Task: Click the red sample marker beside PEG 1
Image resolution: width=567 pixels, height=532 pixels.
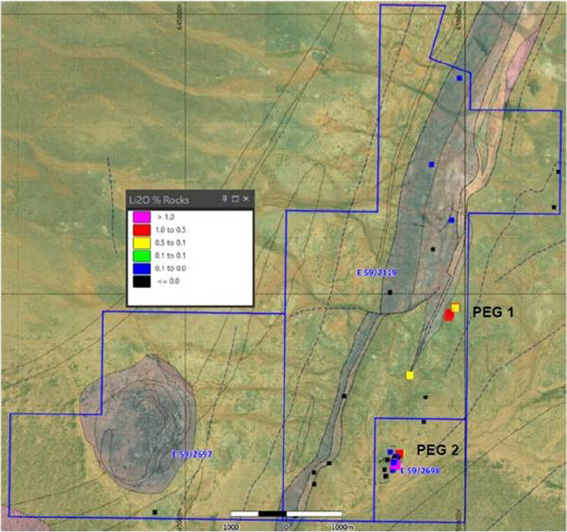Action: (449, 315)
